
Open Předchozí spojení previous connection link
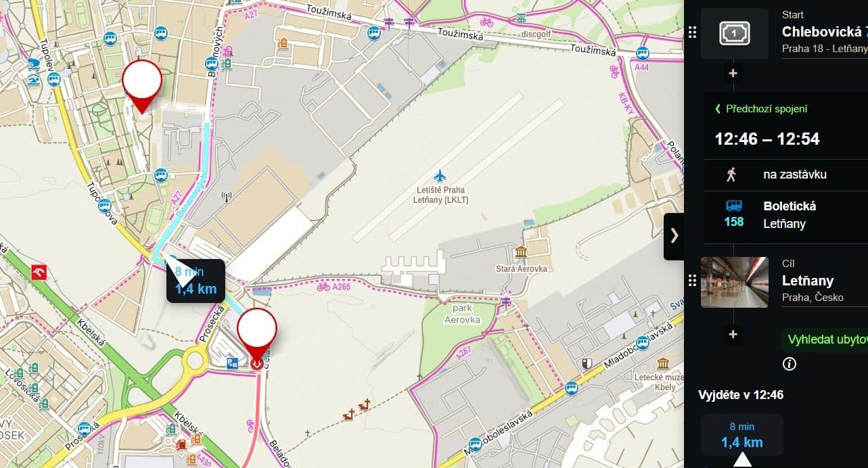pyautogui.click(x=761, y=109)
